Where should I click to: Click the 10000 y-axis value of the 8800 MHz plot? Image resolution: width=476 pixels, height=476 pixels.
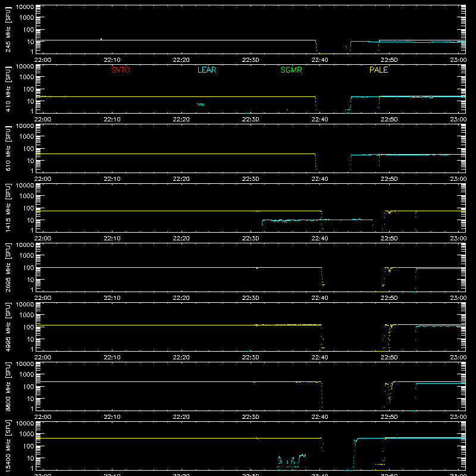(x=25, y=364)
